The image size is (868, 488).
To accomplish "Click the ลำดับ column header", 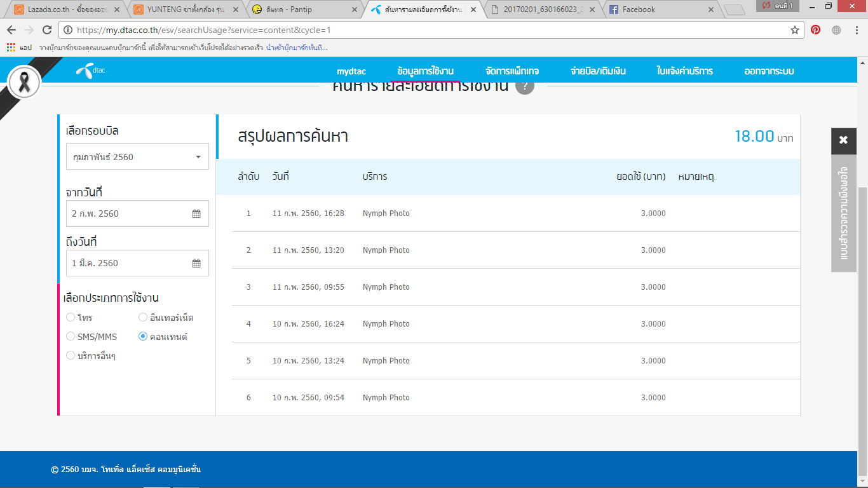I will [x=248, y=177].
